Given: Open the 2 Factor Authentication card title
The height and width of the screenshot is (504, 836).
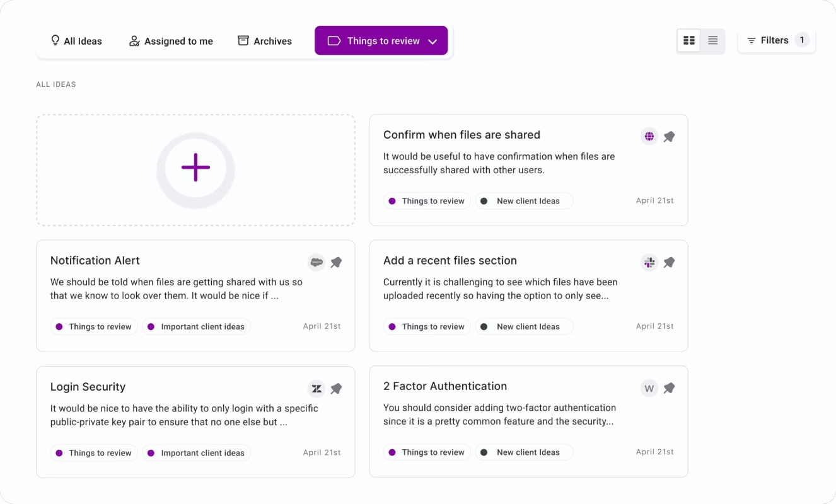Looking at the screenshot, I should 445,386.
